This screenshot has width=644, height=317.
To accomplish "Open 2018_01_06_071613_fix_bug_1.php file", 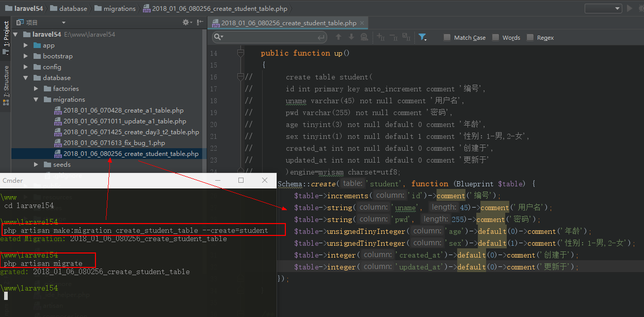I will point(114,143).
